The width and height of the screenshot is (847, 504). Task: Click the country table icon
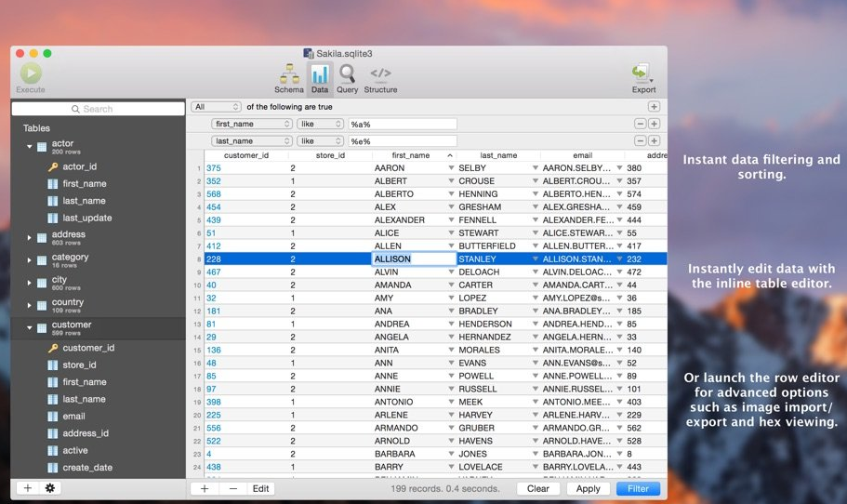(42, 306)
